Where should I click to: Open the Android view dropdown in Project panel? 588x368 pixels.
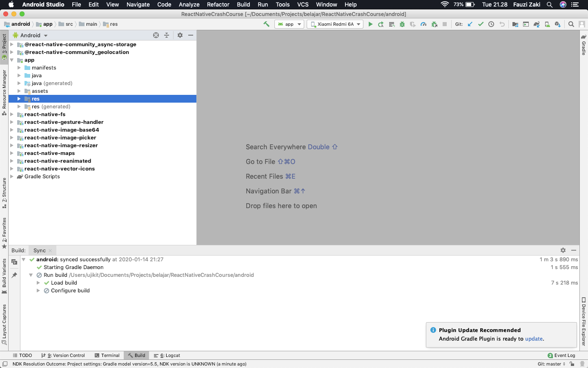pos(31,35)
